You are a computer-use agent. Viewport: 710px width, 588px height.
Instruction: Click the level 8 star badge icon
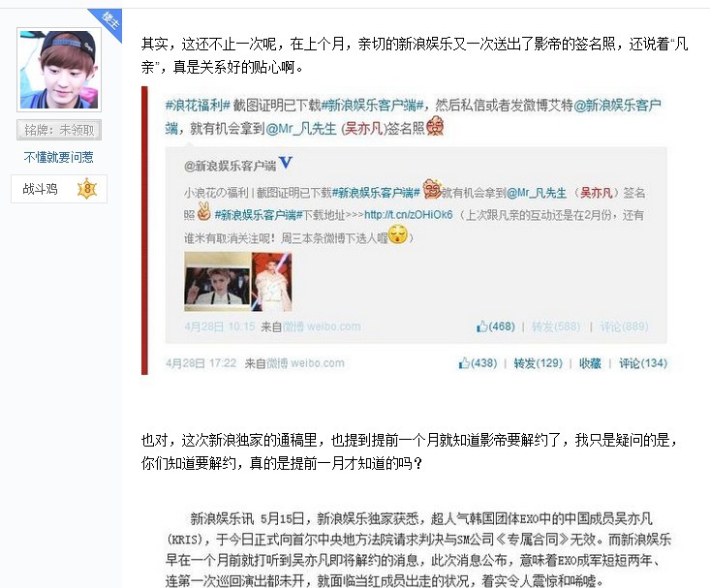[87, 189]
